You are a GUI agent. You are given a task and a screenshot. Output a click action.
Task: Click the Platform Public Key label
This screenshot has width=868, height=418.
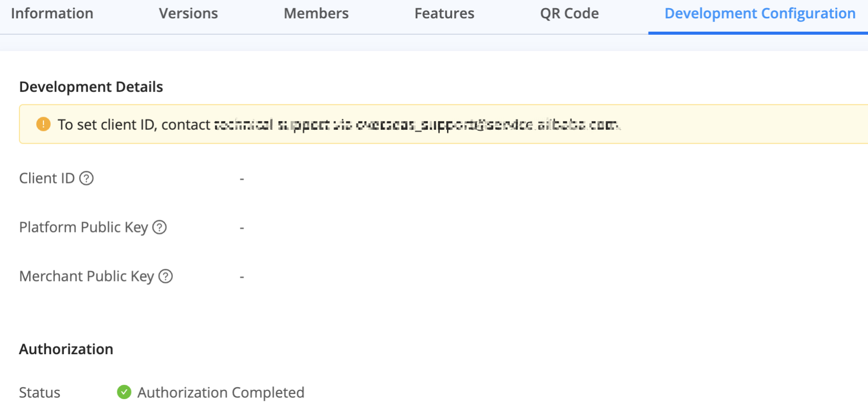pos(83,227)
